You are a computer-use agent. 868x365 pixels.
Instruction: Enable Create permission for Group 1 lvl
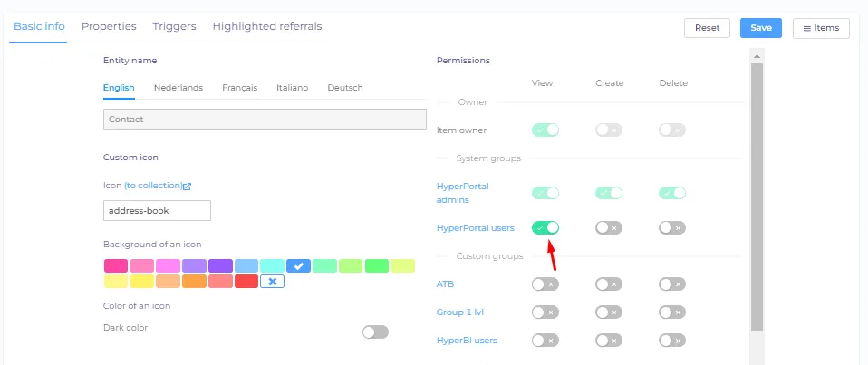tap(609, 312)
